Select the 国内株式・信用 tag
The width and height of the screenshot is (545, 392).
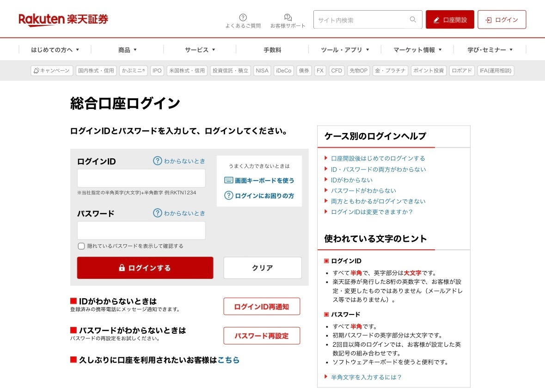pyautogui.click(x=96, y=71)
